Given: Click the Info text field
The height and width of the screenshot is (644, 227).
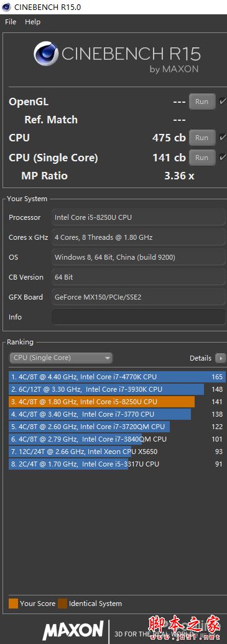Looking at the screenshot, I should coord(138,317).
